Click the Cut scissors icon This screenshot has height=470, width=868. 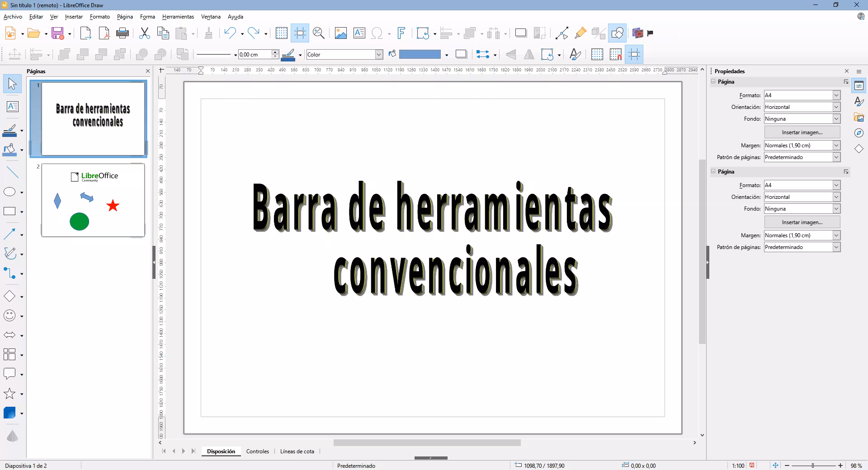click(x=145, y=33)
